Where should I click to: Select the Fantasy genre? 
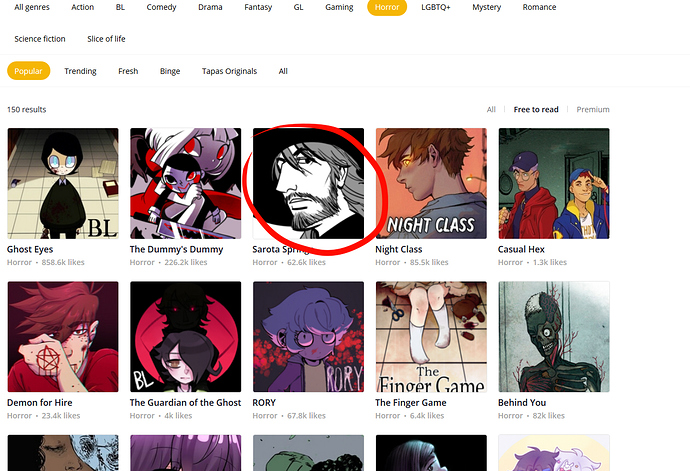point(258,7)
